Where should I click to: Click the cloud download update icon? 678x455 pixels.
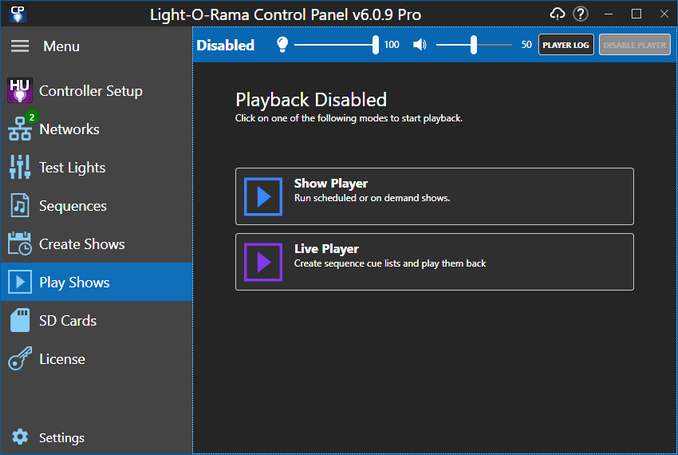click(557, 14)
